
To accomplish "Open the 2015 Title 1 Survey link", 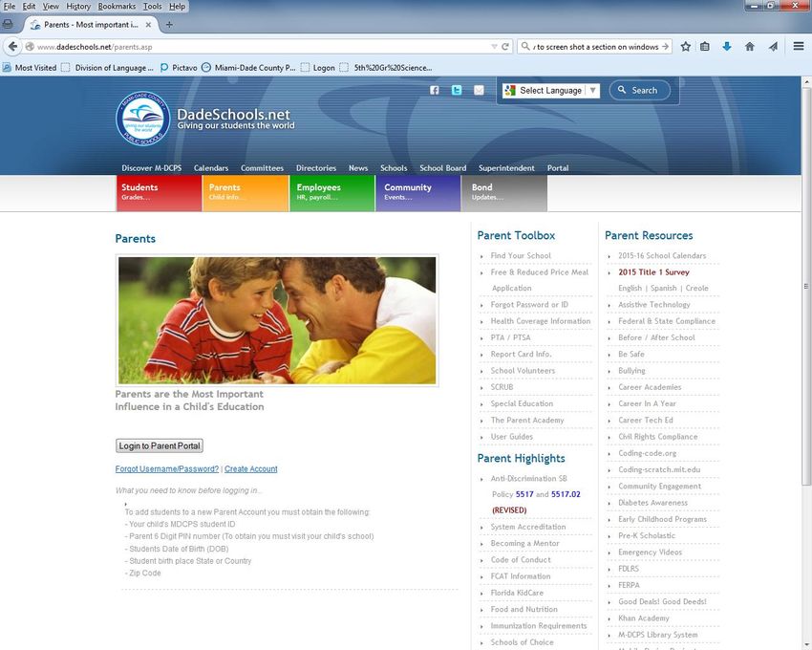I will [653, 272].
